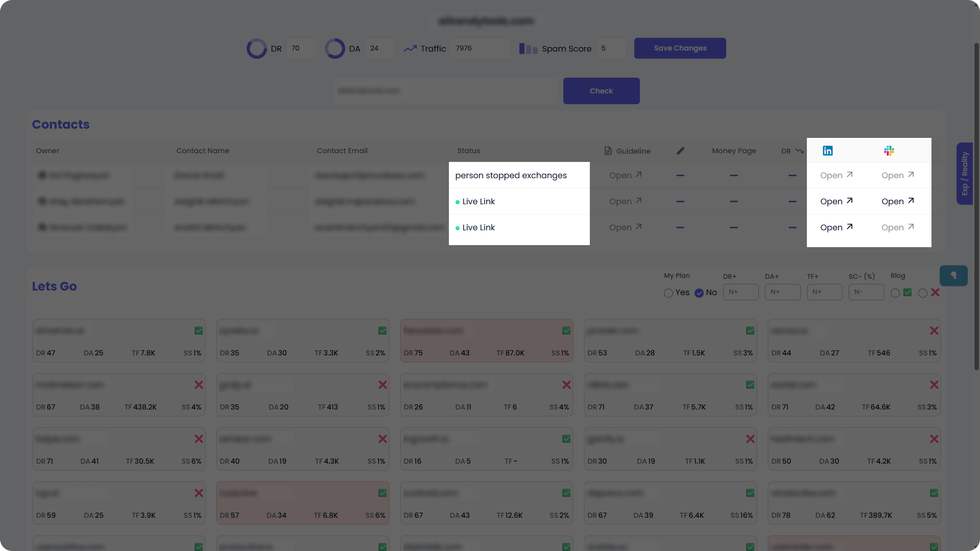Click the DA value field showing 24

[x=379, y=49]
